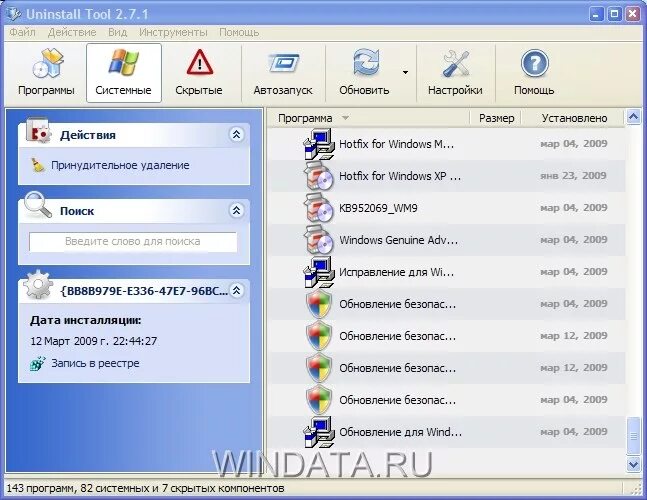The width and height of the screenshot is (647, 500).
Task: Click the scrollbar up arrow
Action: coord(633,117)
